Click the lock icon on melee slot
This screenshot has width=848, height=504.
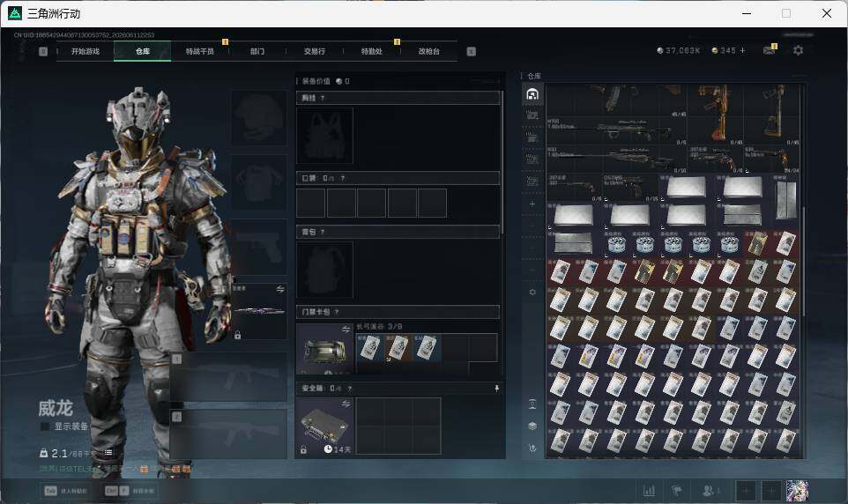[x=237, y=336]
